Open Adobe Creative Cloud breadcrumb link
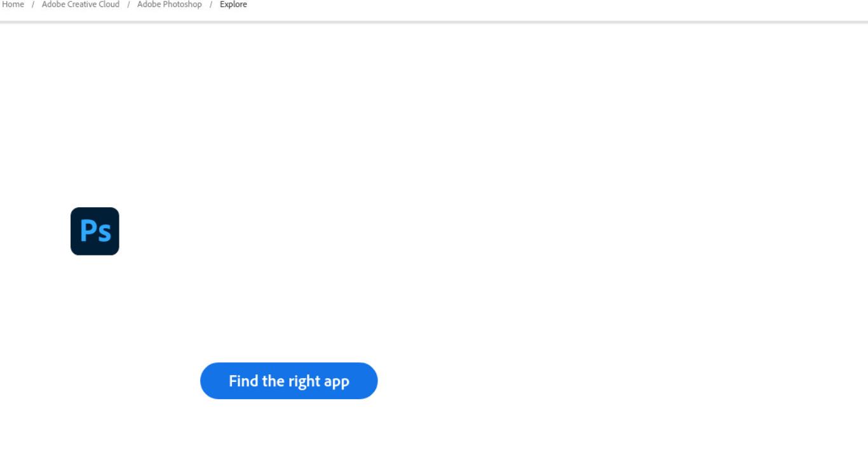 [81, 4]
